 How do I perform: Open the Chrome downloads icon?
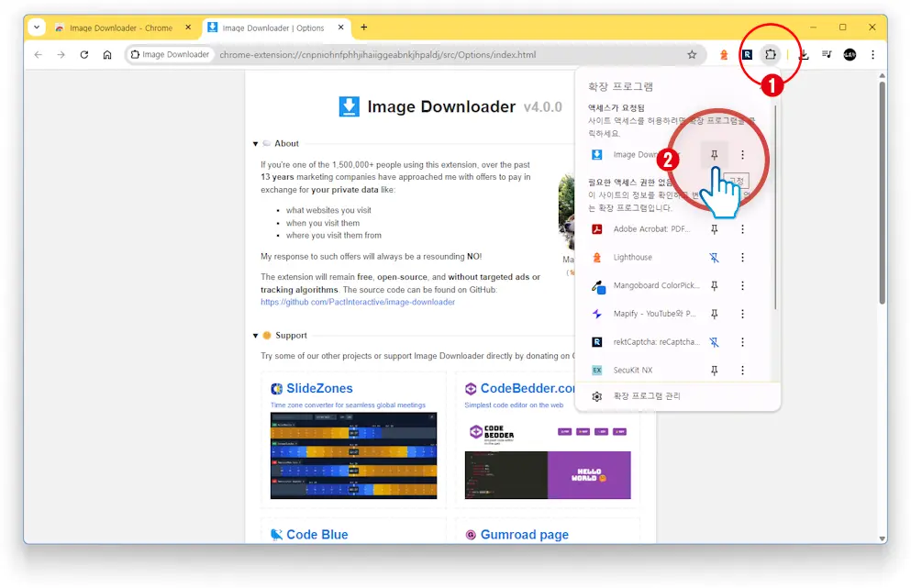point(804,55)
